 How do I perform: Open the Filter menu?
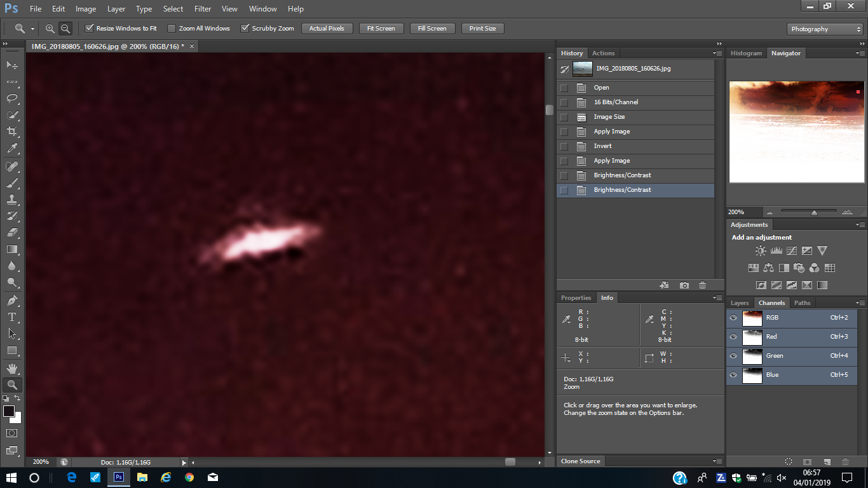coord(203,9)
